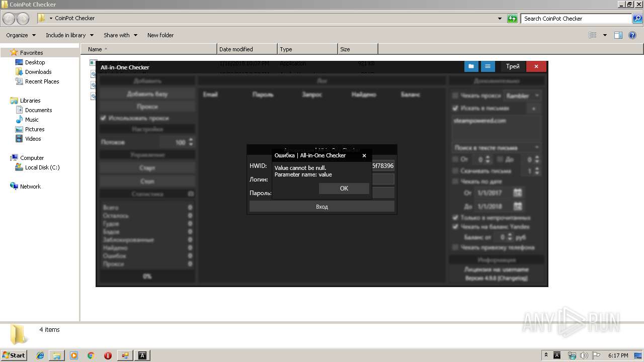Click the Старт button
The height and width of the screenshot is (362, 644).
pyautogui.click(x=147, y=168)
